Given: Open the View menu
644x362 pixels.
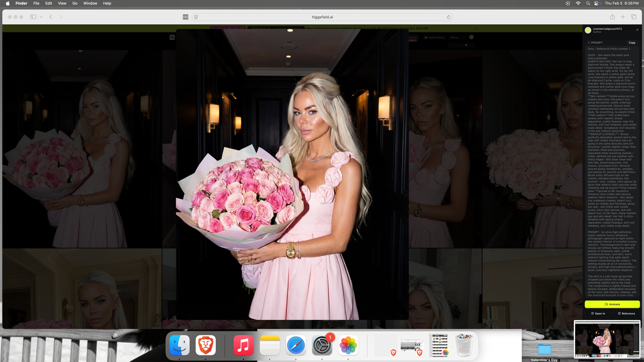Looking at the screenshot, I should pos(62,3).
